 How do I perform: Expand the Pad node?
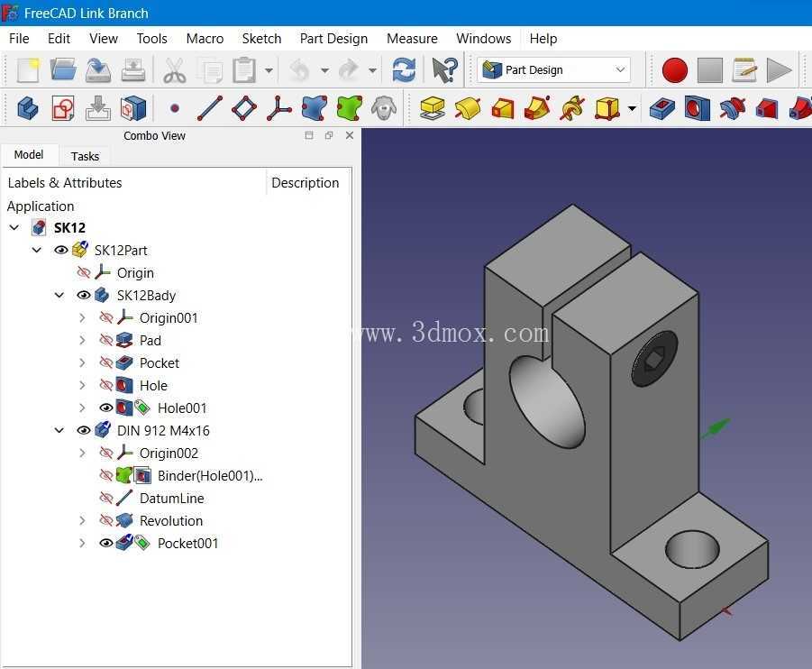click(x=82, y=341)
